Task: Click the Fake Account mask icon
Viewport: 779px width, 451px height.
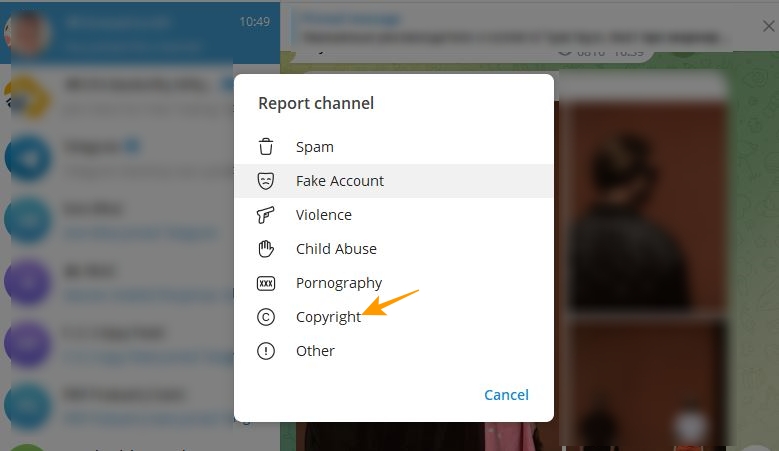Action: pyautogui.click(x=266, y=181)
